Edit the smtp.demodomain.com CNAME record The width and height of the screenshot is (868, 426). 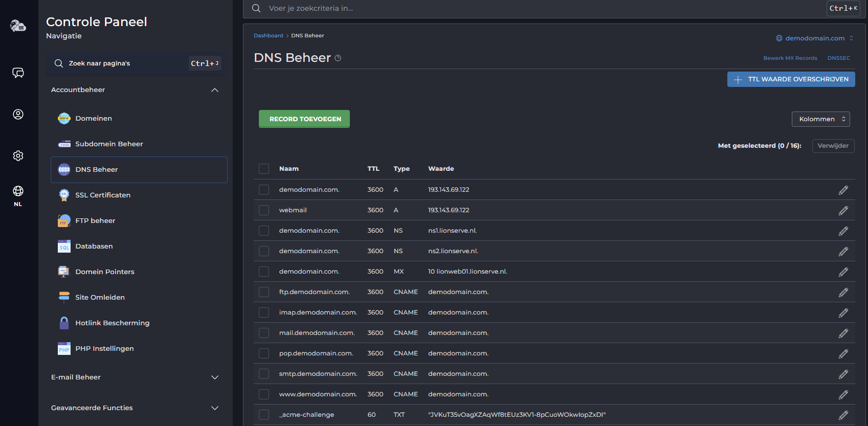(843, 374)
